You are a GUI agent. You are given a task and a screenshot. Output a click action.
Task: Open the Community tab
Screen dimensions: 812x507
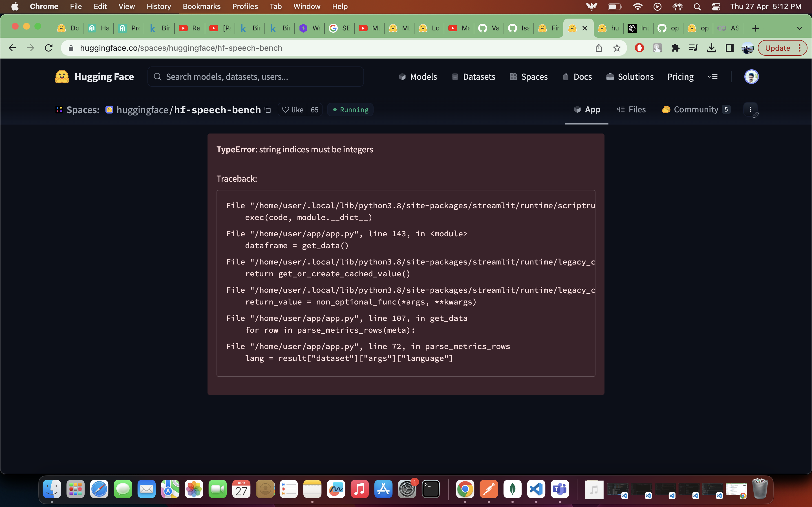(x=696, y=110)
